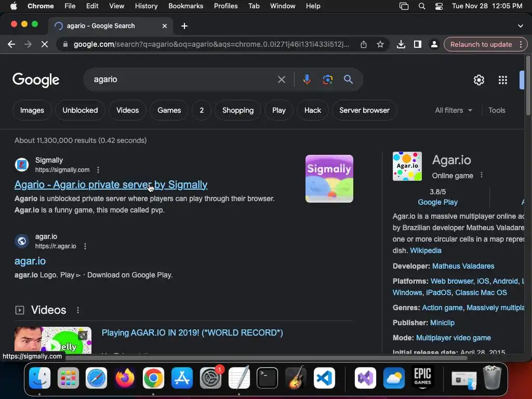Go back to the previous page
The image size is (532, 399).
[11, 45]
